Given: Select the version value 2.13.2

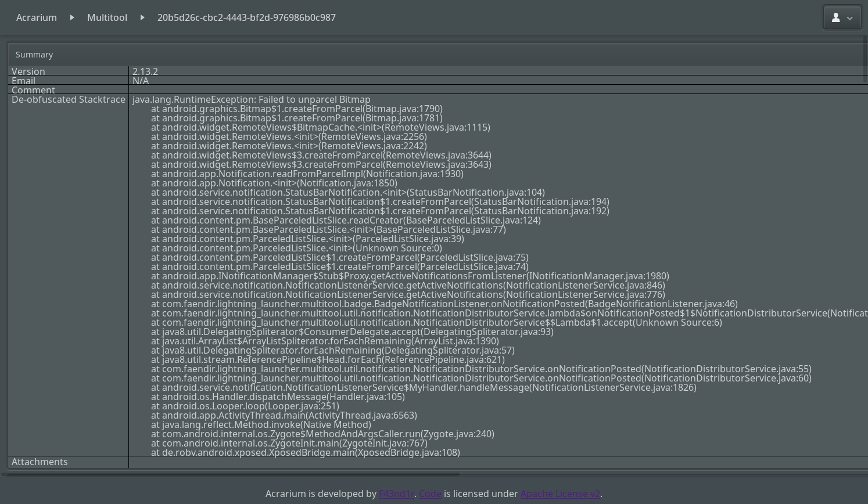Looking at the screenshot, I should 145,71.
